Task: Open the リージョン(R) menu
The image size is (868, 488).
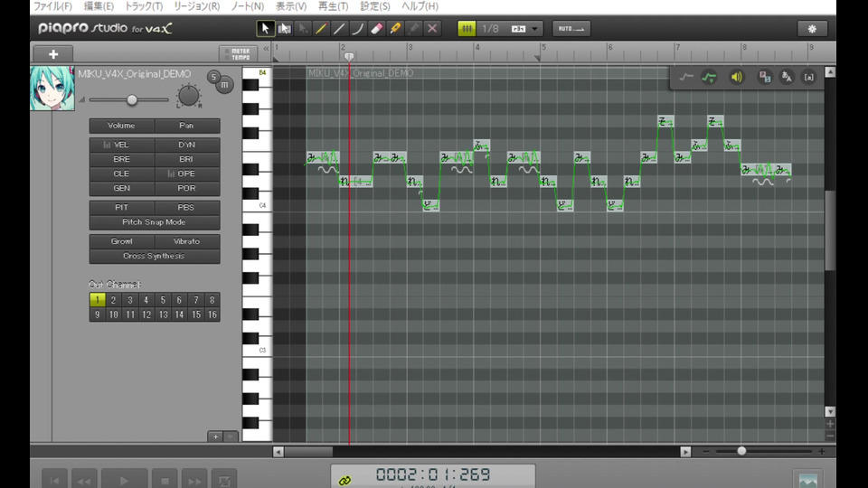Action: click(x=196, y=6)
